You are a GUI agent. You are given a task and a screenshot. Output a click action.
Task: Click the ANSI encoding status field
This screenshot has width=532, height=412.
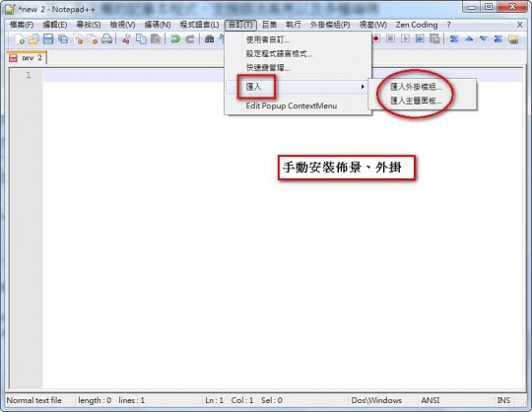[x=431, y=400]
